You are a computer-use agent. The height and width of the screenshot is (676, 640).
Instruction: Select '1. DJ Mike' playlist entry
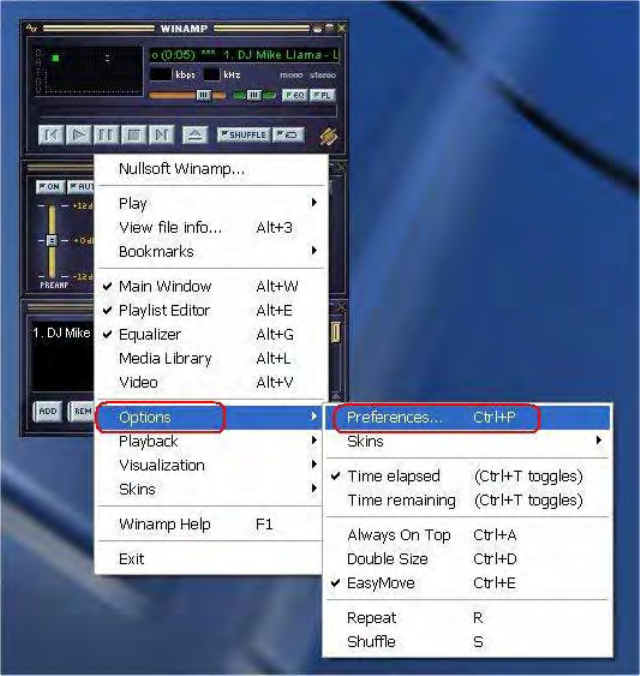(61, 333)
